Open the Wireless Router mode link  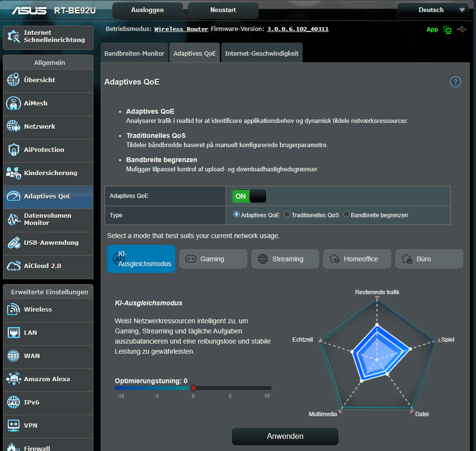(x=181, y=29)
